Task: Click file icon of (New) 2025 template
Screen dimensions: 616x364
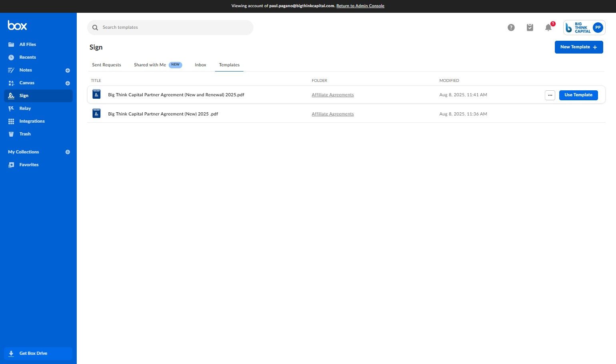Action: tap(96, 113)
